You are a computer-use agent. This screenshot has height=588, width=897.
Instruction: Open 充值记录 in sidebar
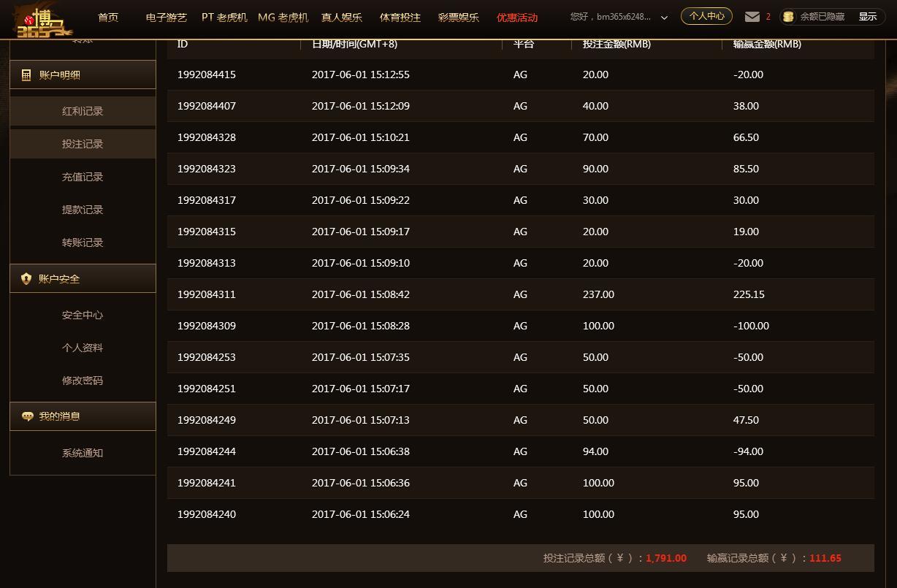click(x=83, y=177)
